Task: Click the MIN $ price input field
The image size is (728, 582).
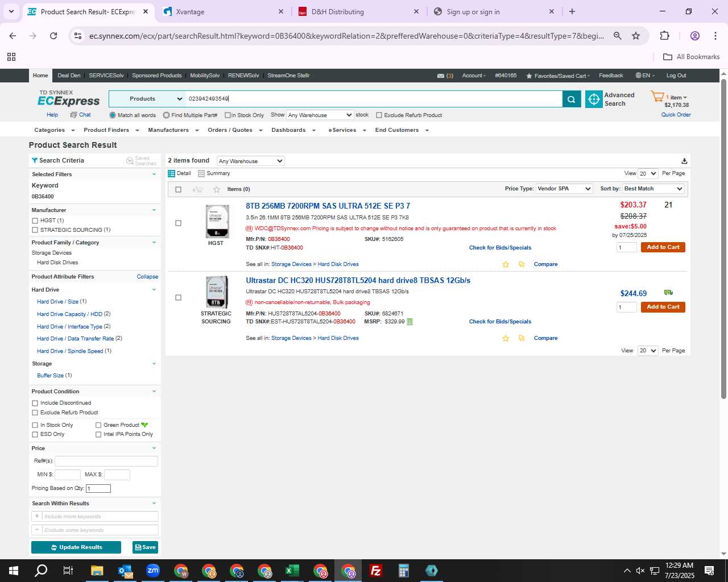Action: point(67,475)
